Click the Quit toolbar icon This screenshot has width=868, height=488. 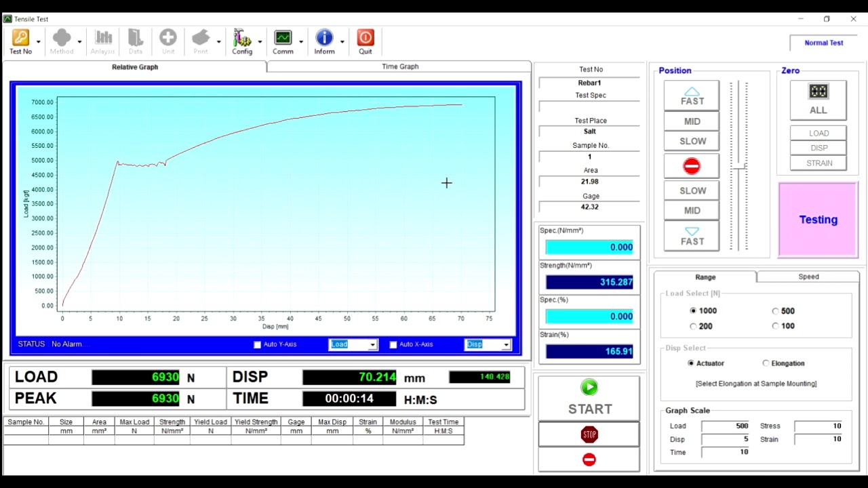pos(366,42)
